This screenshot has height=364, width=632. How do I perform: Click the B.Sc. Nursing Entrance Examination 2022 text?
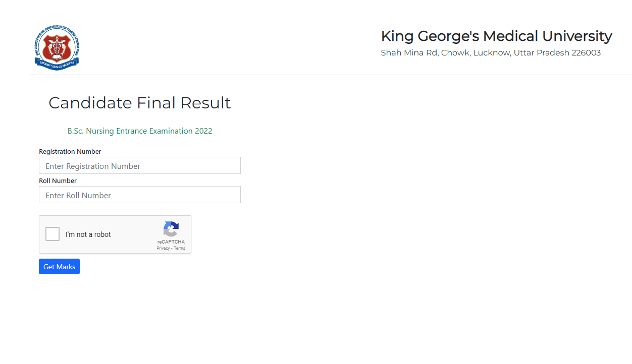(x=140, y=131)
